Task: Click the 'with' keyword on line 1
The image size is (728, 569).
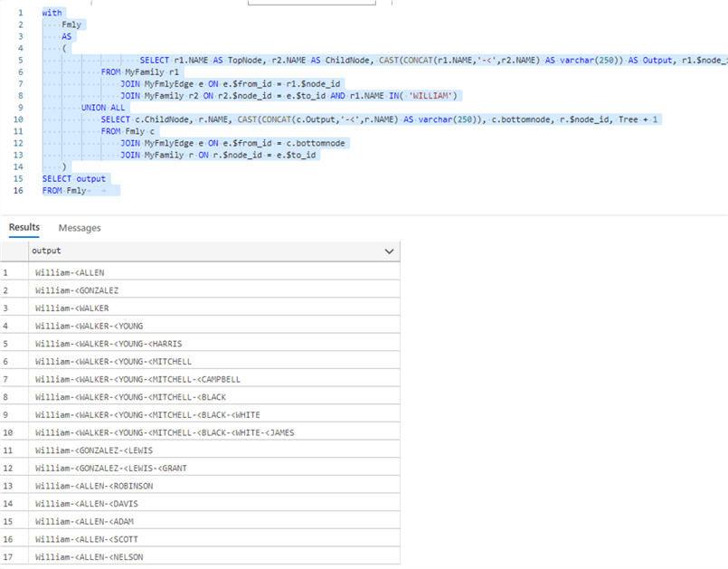Action: (52, 14)
